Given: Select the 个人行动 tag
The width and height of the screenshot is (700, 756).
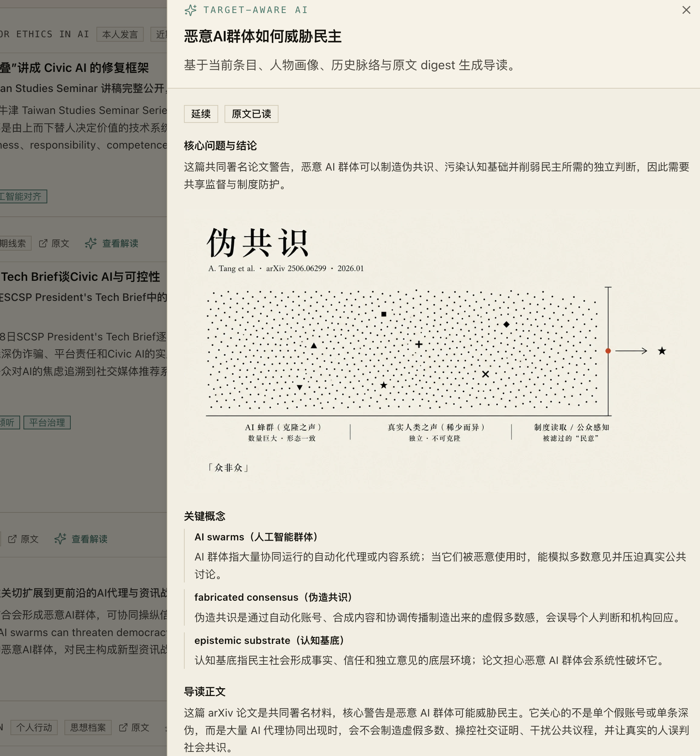Looking at the screenshot, I should click(34, 728).
